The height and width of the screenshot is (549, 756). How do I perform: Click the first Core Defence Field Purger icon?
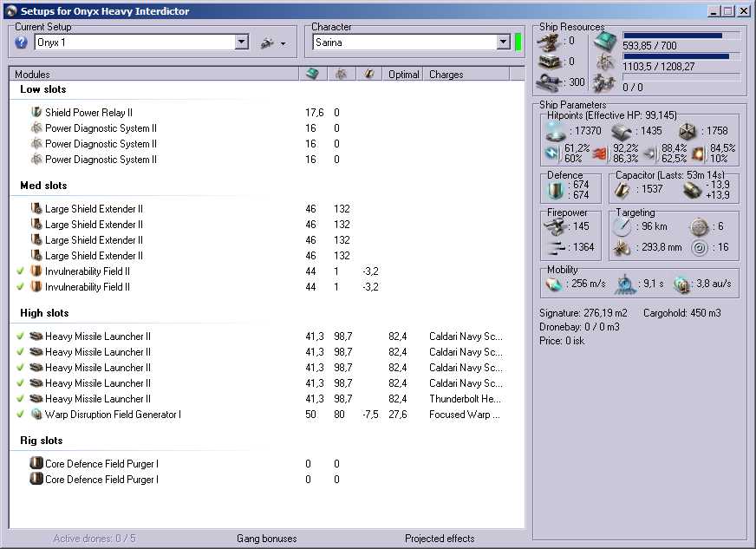(x=36, y=464)
